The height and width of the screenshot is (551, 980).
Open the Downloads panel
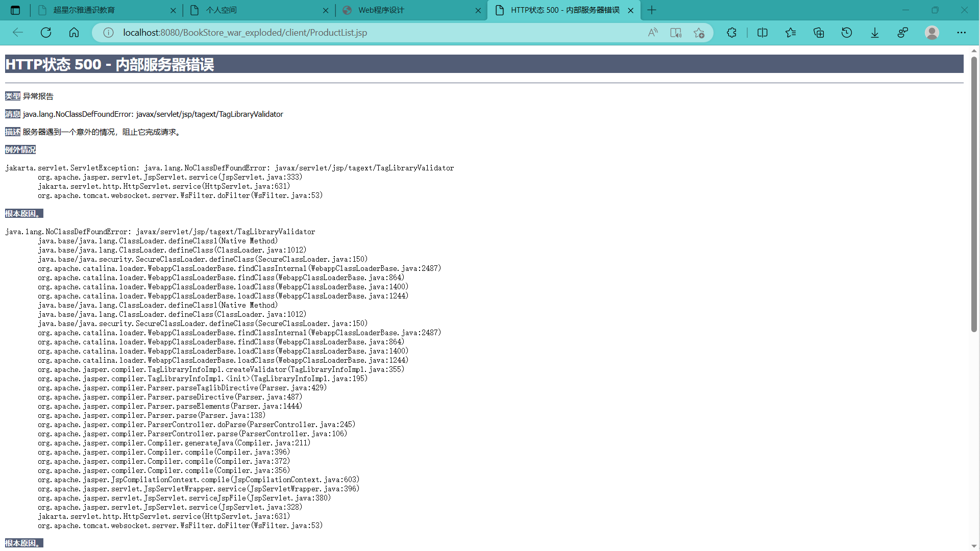click(x=875, y=33)
